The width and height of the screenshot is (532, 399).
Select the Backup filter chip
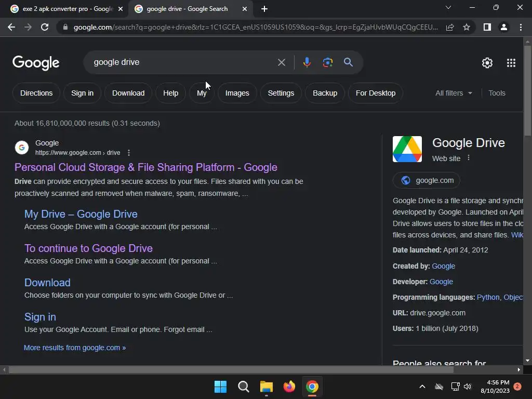pos(325,93)
